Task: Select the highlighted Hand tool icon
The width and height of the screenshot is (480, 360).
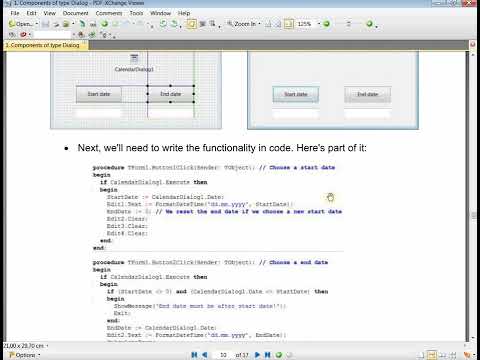Action: 192,24
